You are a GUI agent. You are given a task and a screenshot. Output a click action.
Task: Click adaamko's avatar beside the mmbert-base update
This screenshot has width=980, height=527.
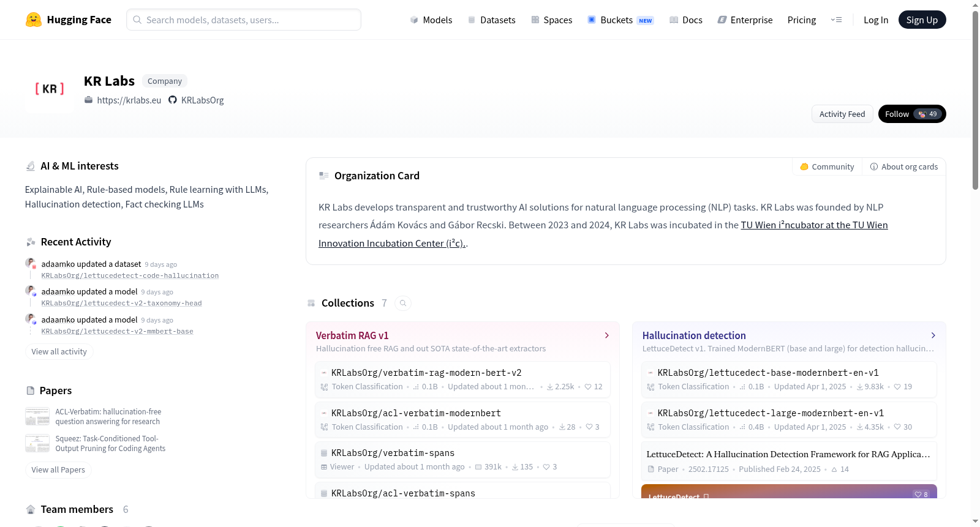(30, 319)
